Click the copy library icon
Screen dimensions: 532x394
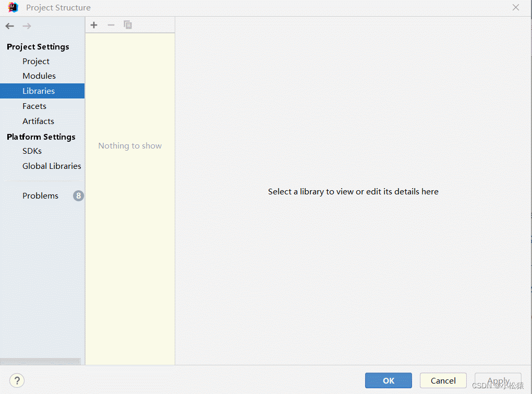[128, 24]
